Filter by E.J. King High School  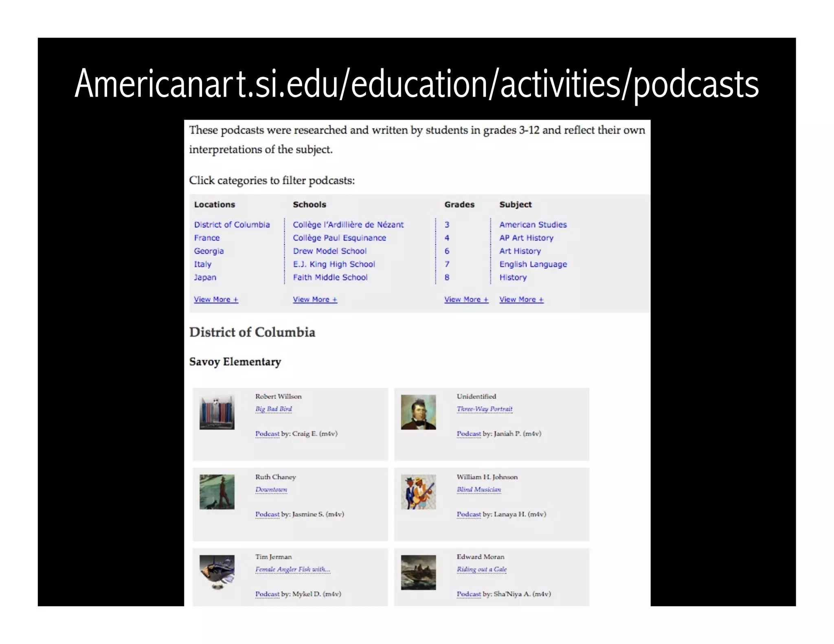(x=334, y=264)
